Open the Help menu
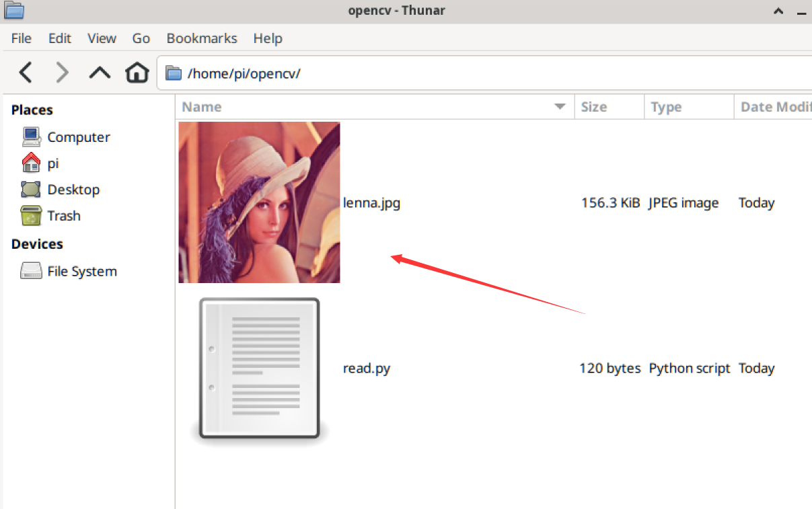Screen dimensions: 812x509 tap(268, 38)
